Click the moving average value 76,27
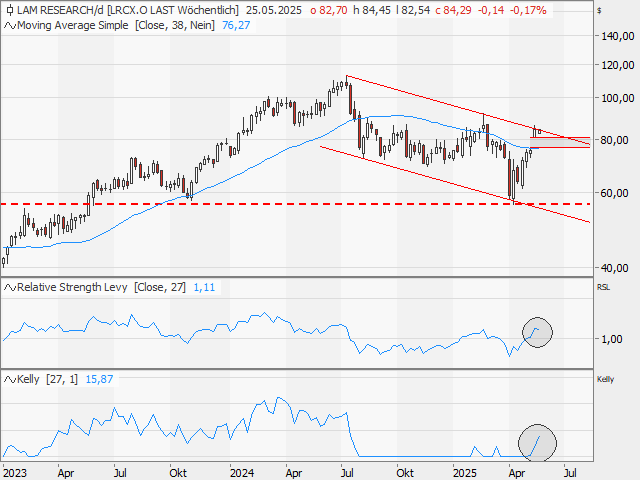This screenshot has height=480, width=640. pyautogui.click(x=236, y=25)
